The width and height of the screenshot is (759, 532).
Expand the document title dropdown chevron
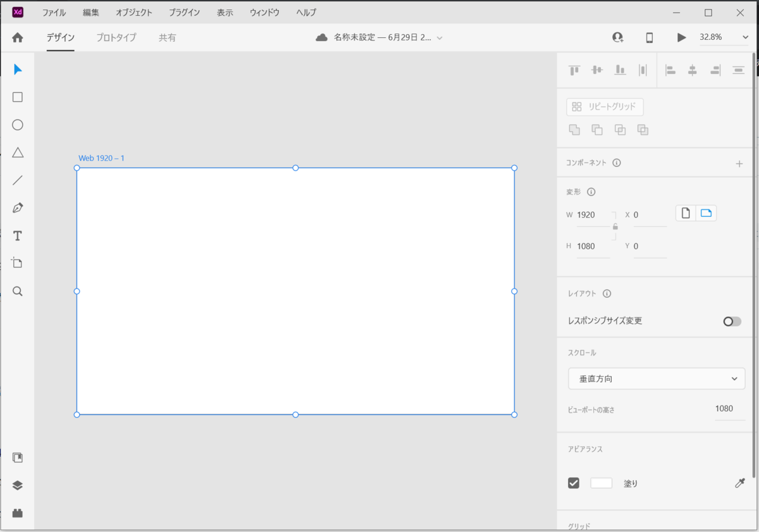click(440, 38)
